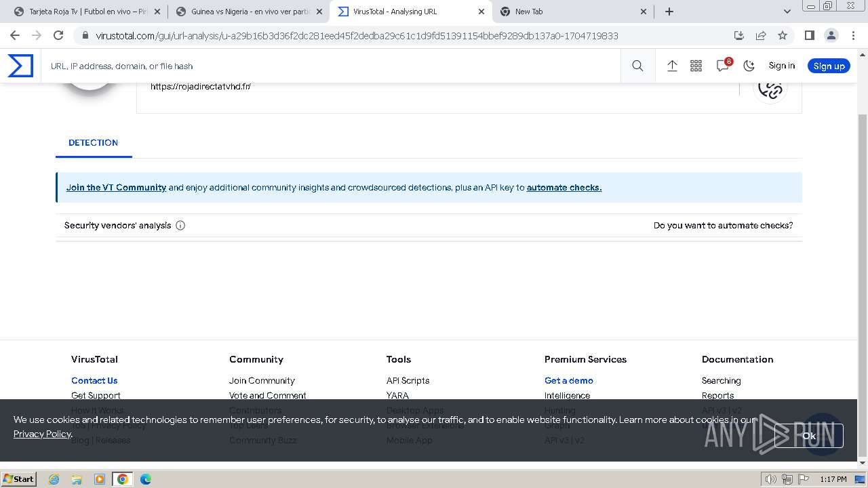Toggle dark mode moon icon
This screenshot has height=488, width=868.
click(749, 66)
